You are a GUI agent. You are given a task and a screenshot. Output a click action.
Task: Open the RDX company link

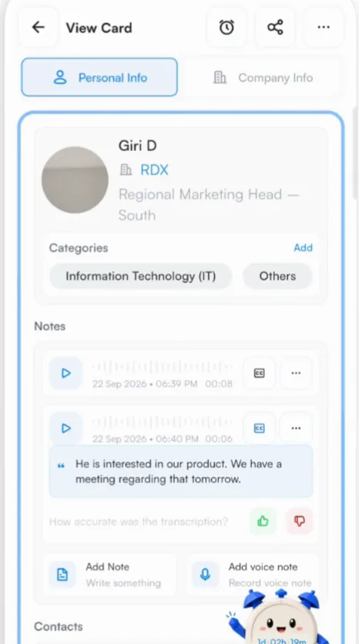[154, 169]
